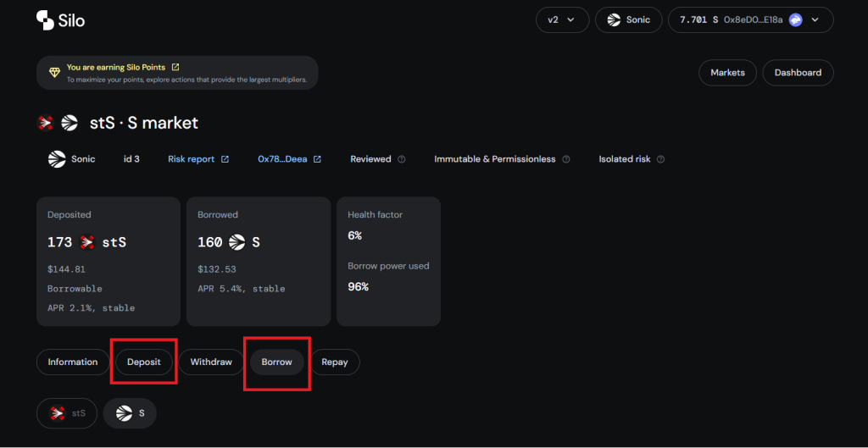This screenshot has width=868, height=448.
Task: Click the Health factor '6%' value
Action: pos(355,235)
